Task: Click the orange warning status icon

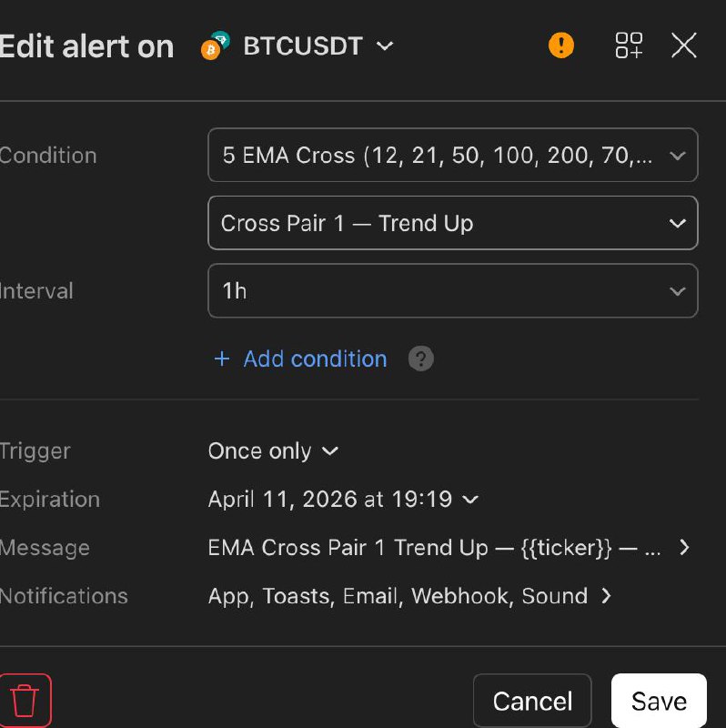Action: (x=561, y=45)
